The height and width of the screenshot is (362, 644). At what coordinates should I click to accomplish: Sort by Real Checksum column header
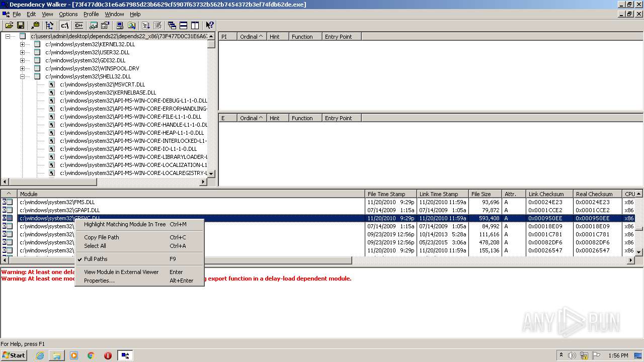click(x=597, y=194)
